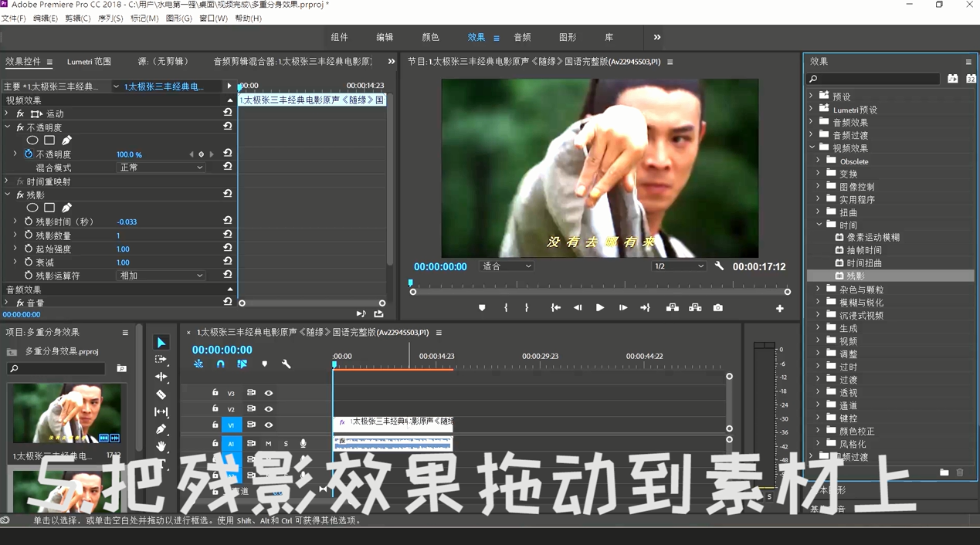
Task: Select 像素运动模糊 effect
Action: [x=873, y=237]
